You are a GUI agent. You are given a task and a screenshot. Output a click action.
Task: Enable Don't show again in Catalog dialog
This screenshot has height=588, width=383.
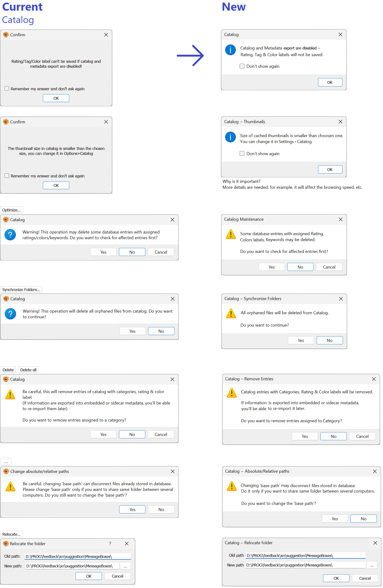coord(242,66)
